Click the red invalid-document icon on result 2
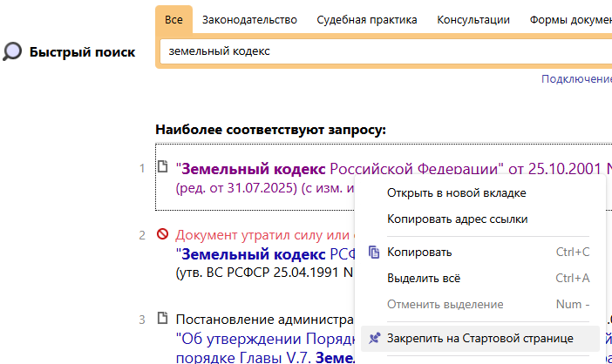This screenshot has height=364, width=612. pos(162,234)
